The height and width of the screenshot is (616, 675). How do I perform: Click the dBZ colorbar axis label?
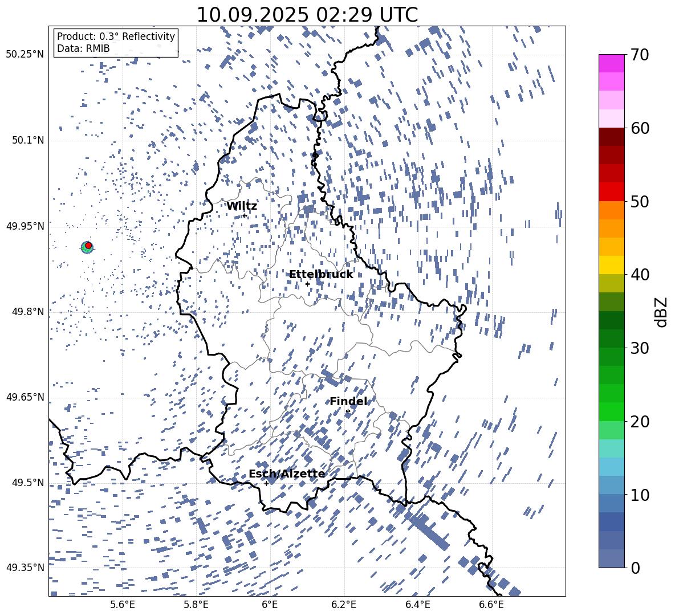pyautogui.click(x=662, y=312)
